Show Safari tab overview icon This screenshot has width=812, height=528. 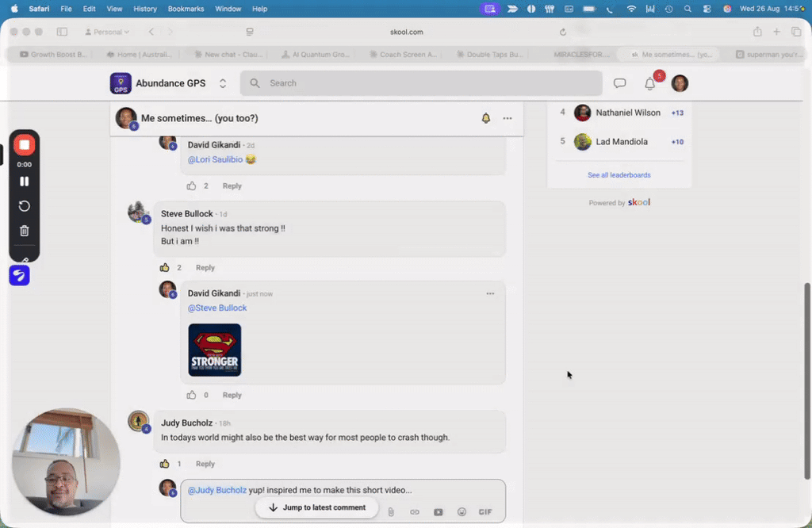click(x=796, y=32)
